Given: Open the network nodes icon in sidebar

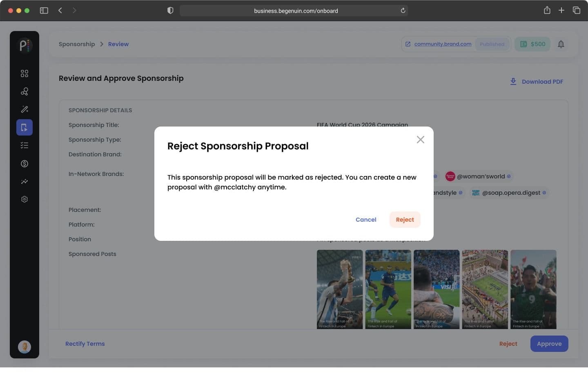Looking at the screenshot, I should coord(24,91).
